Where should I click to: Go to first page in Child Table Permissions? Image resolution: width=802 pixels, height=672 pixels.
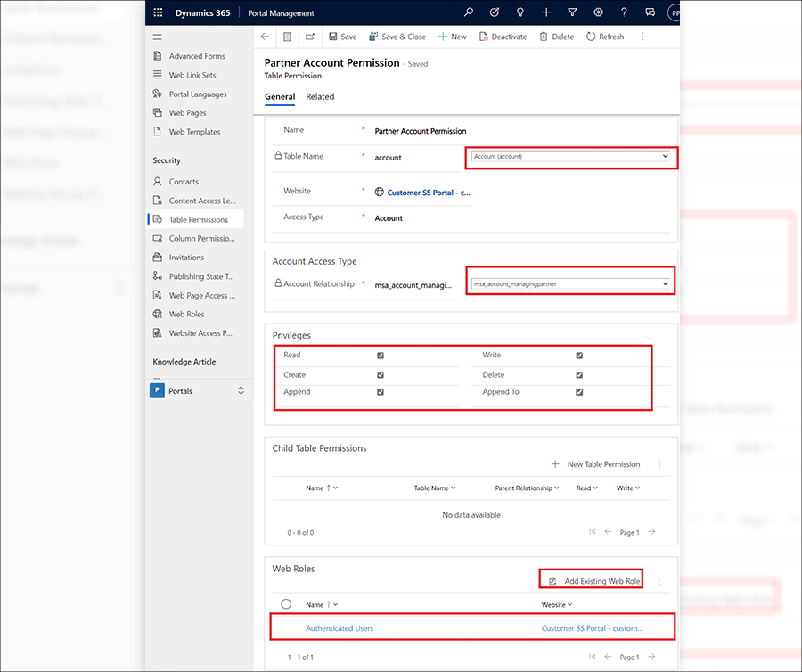pyautogui.click(x=593, y=532)
